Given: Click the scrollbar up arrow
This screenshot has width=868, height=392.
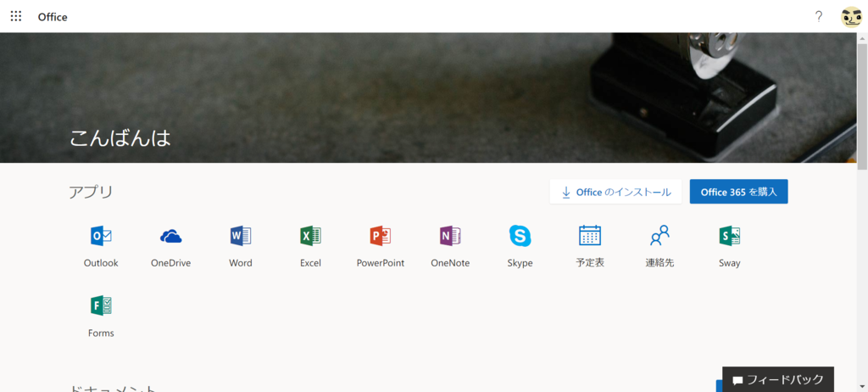Looking at the screenshot, I should click(862, 37).
